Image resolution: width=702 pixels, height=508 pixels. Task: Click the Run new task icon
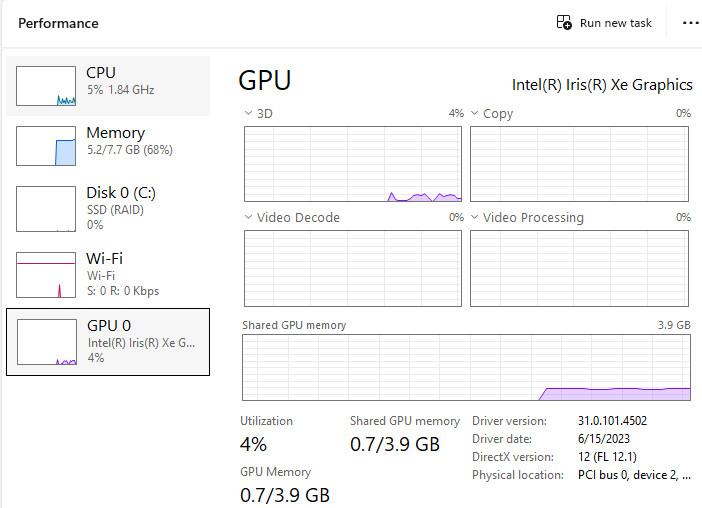564,22
